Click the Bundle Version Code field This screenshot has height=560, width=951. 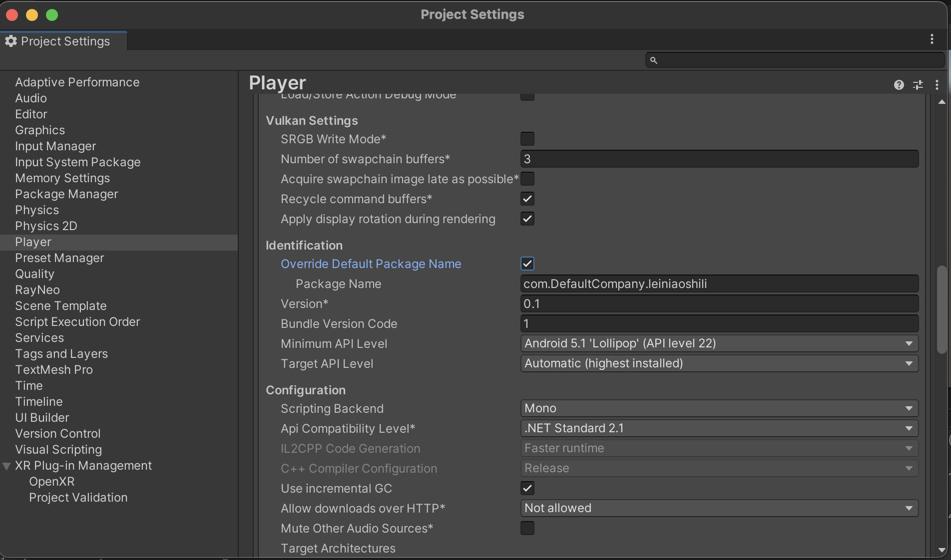[719, 323]
